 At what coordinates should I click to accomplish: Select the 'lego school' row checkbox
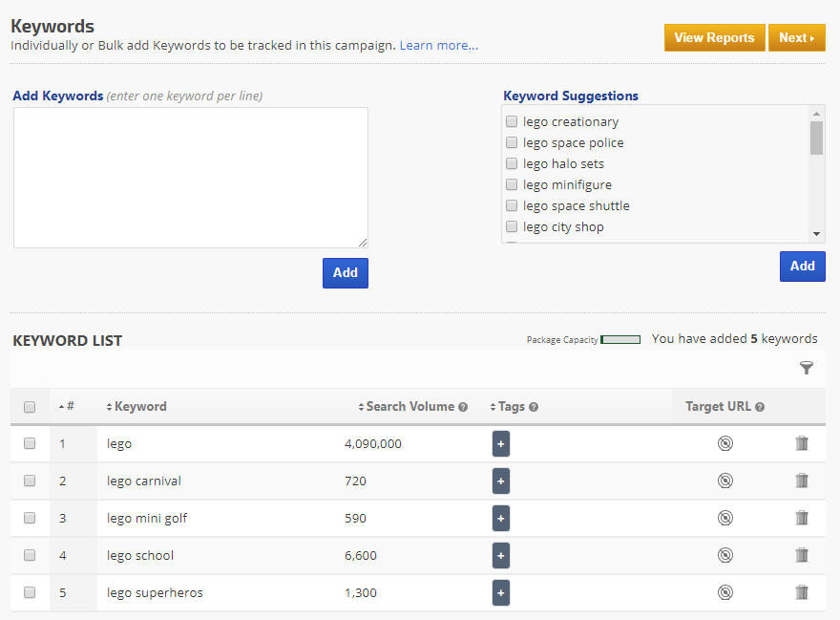point(30,555)
